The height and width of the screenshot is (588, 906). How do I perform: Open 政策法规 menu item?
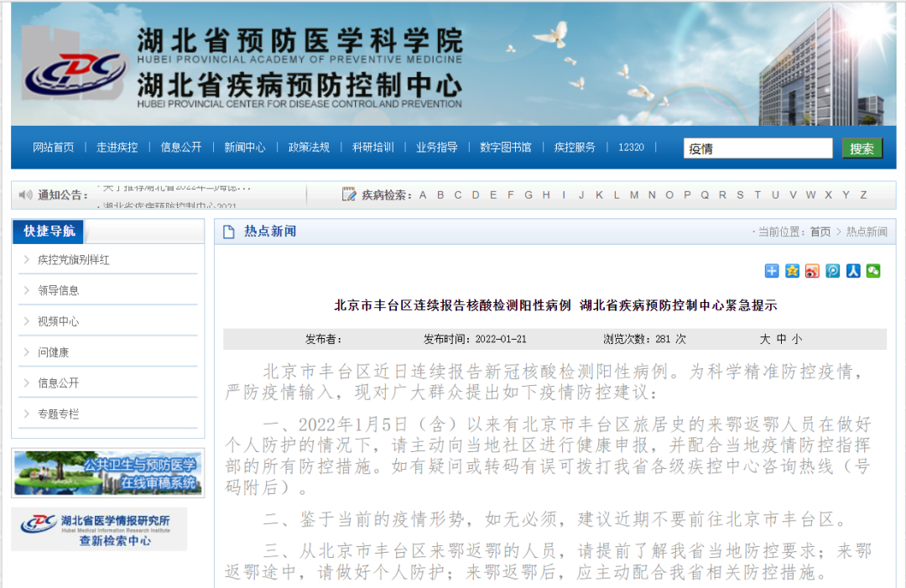coord(309,148)
